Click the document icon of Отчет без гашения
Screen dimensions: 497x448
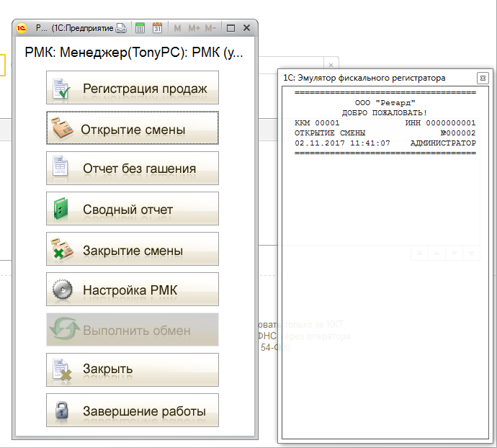pyautogui.click(x=61, y=166)
